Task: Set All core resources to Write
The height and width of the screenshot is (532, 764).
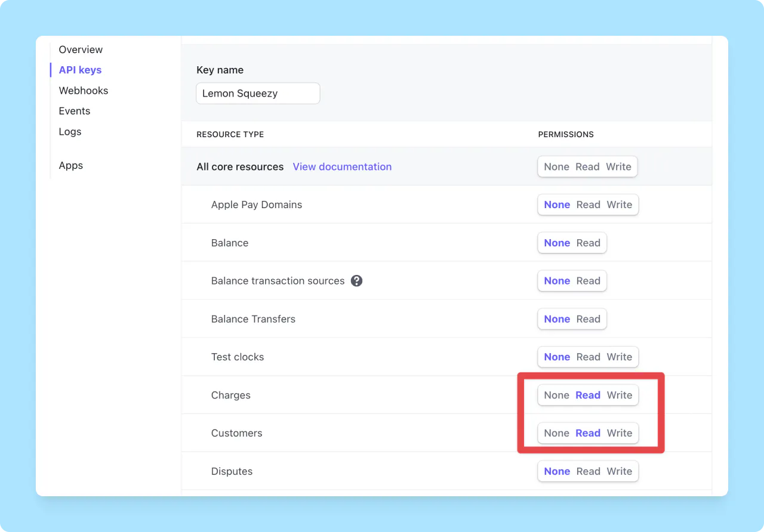Action: click(619, 166)
